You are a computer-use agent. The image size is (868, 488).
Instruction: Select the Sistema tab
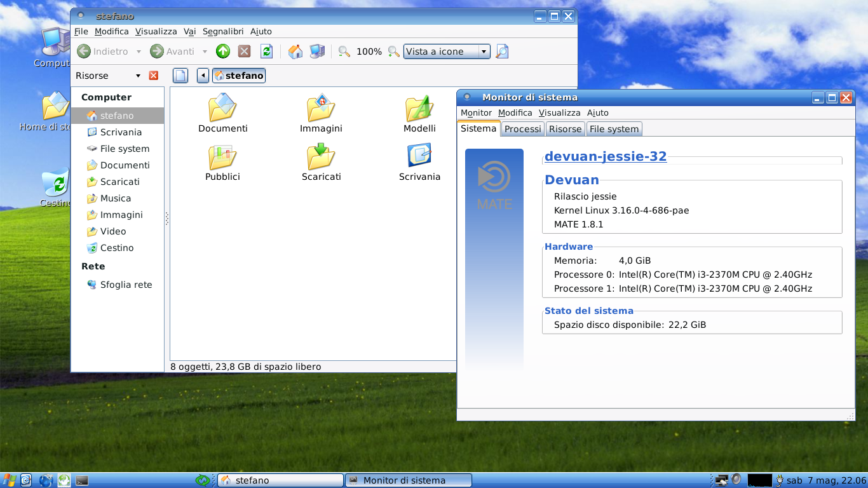coord(478,128)
